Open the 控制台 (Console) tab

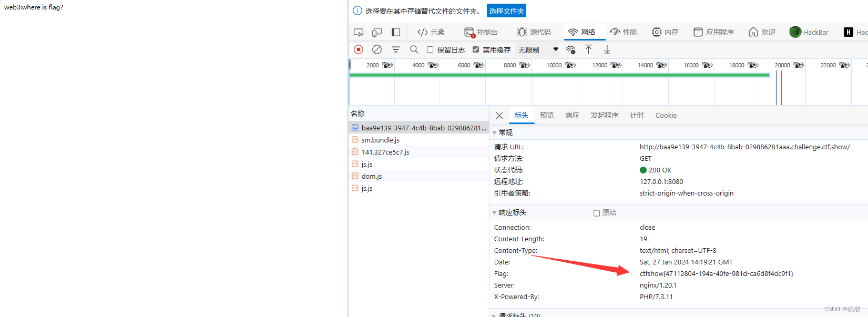(x=481, y=32)
